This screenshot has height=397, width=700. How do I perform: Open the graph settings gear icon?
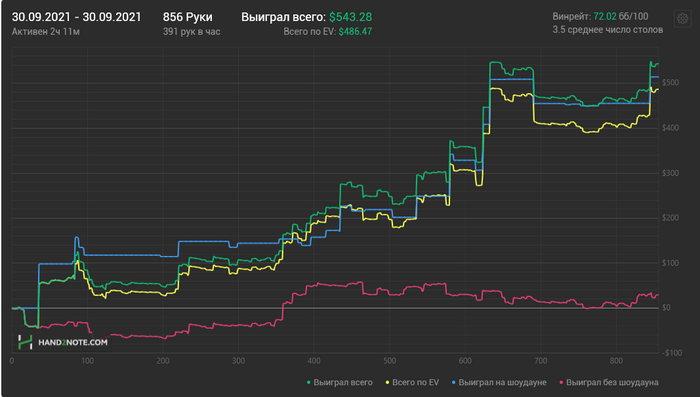(682, 19)
